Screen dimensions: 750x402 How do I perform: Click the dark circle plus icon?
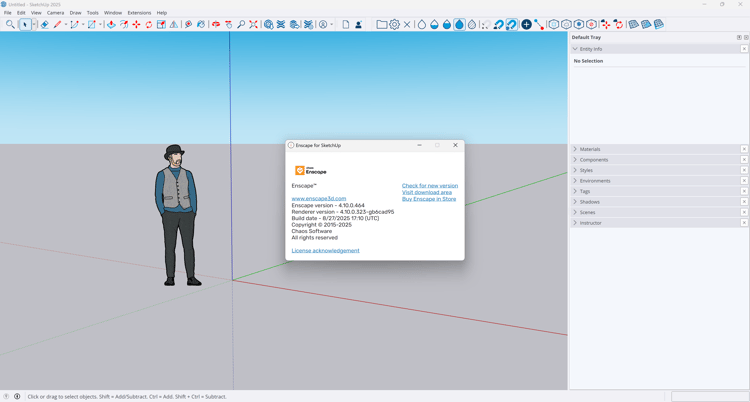pos(526,24)
